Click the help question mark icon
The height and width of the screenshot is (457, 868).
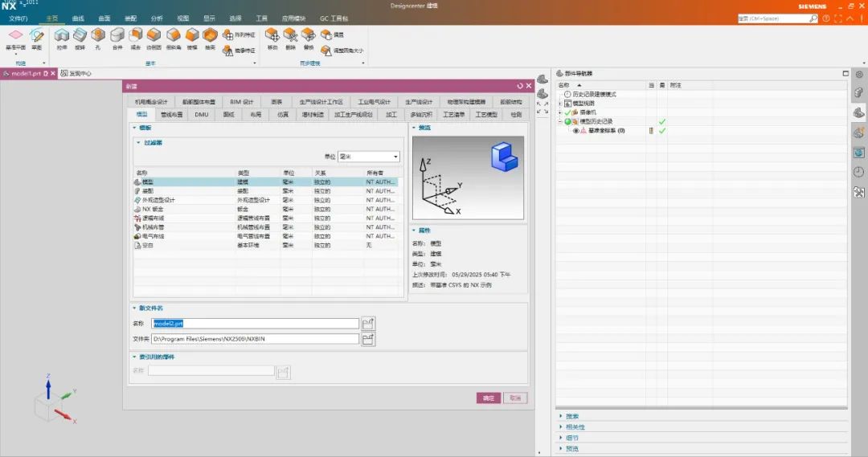tap(826, 18)
